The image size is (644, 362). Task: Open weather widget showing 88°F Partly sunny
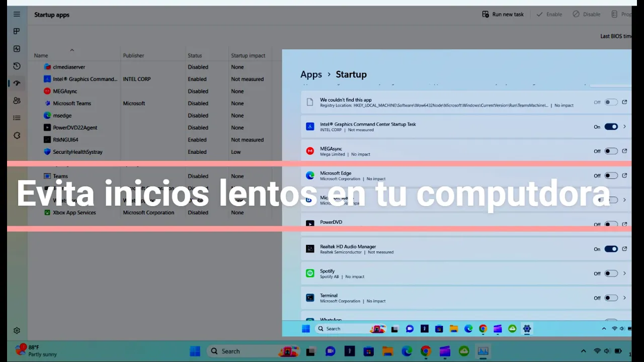(36, 350)
